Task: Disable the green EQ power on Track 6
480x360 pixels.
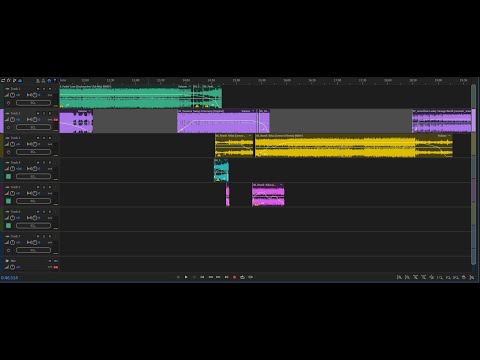Action: (9, 226)
